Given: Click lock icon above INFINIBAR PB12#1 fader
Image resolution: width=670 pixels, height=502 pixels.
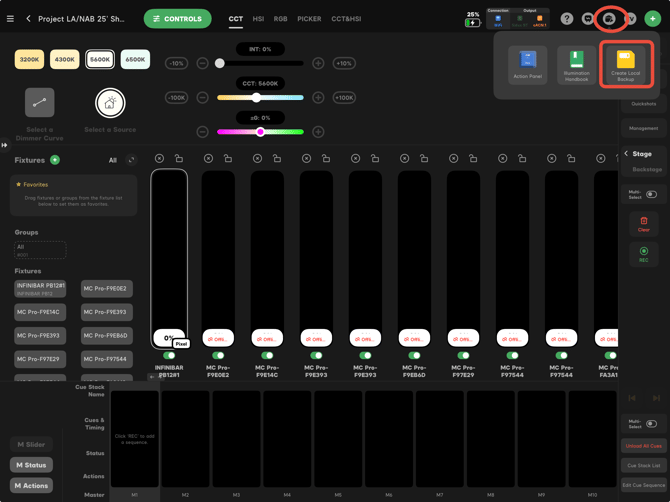Looking at the screenshot, I should (x=179, y=159).
